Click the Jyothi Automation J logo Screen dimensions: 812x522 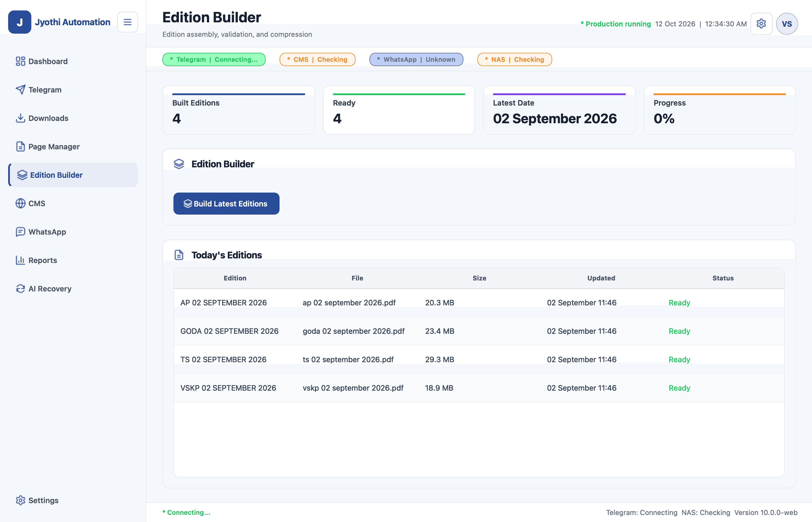20,22
